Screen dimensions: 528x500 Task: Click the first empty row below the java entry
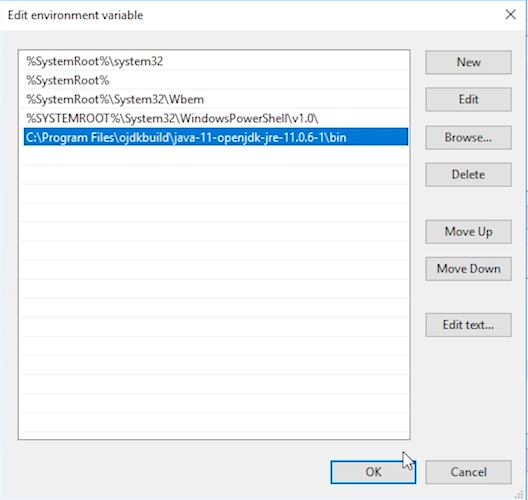pyautogui.click(x=216, y=156)
